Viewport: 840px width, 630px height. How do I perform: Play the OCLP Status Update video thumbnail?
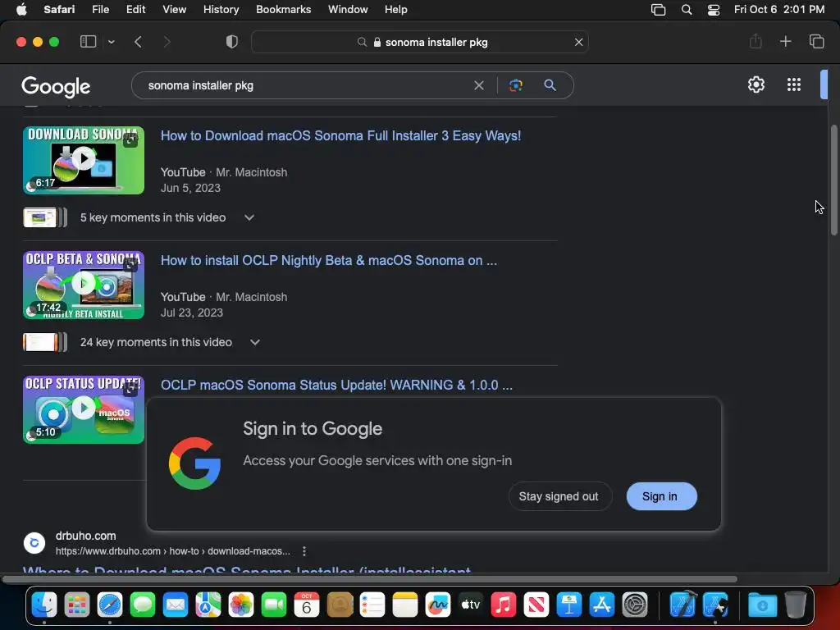[x=84, y=410]
